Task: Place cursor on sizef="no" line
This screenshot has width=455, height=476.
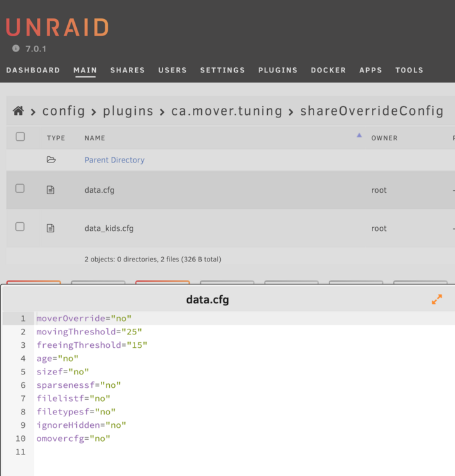Action: coord(63,372)
